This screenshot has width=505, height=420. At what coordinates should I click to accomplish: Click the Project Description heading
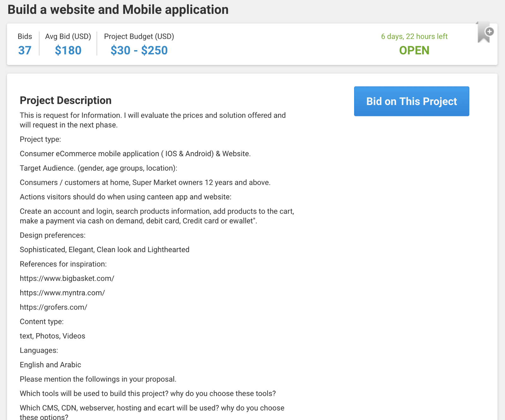click(x=66, y=100)
